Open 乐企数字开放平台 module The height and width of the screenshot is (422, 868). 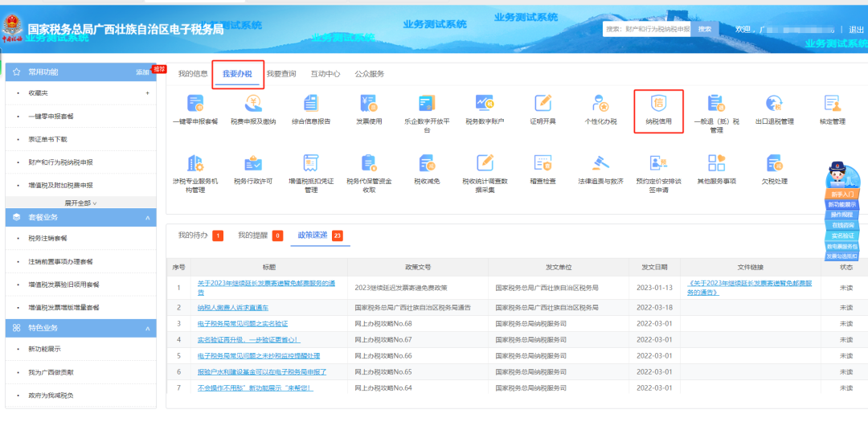point(426,113)
